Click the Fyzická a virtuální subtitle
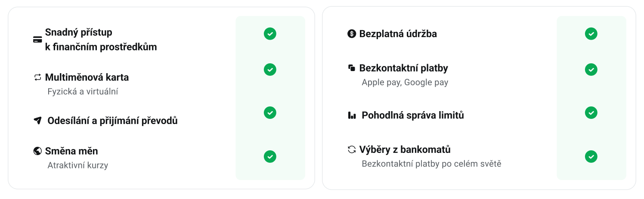Image resolution: width=644 pixels, height=199 pixels. [x=83, y=92]
